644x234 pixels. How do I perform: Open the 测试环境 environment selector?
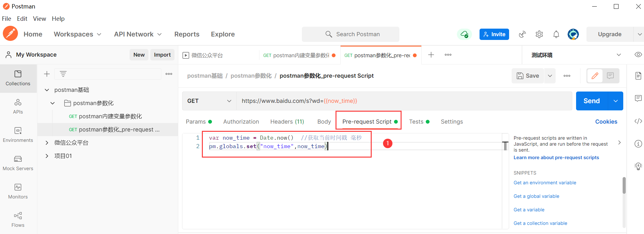(576, 55)
